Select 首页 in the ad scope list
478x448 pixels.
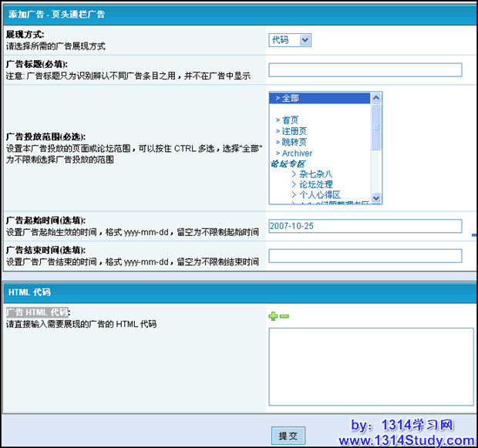coord(290,120)
